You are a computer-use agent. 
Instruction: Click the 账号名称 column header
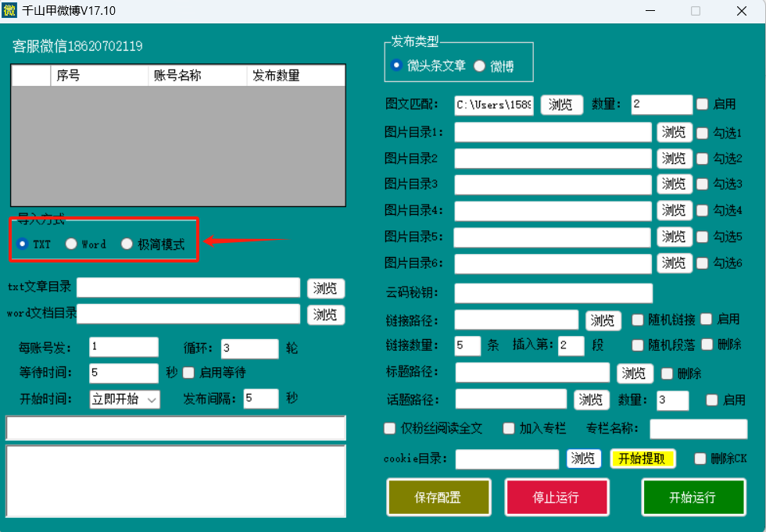coord(197,76)
